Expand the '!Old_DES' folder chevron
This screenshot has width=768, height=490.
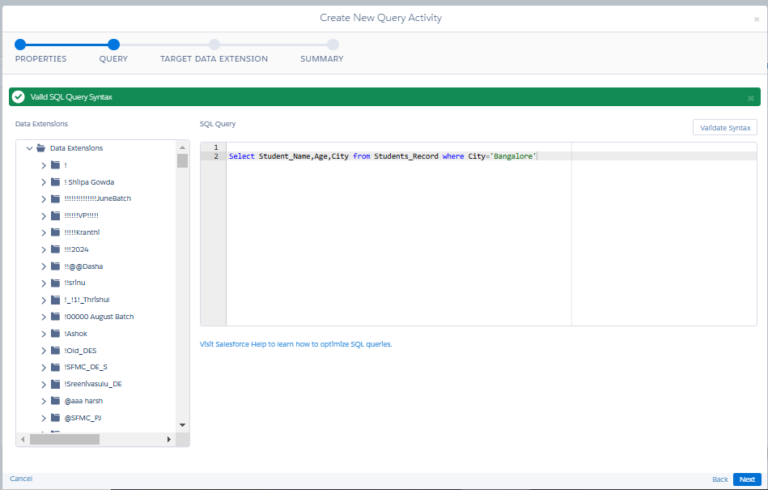pyautogui.click(x=44, y=351)
